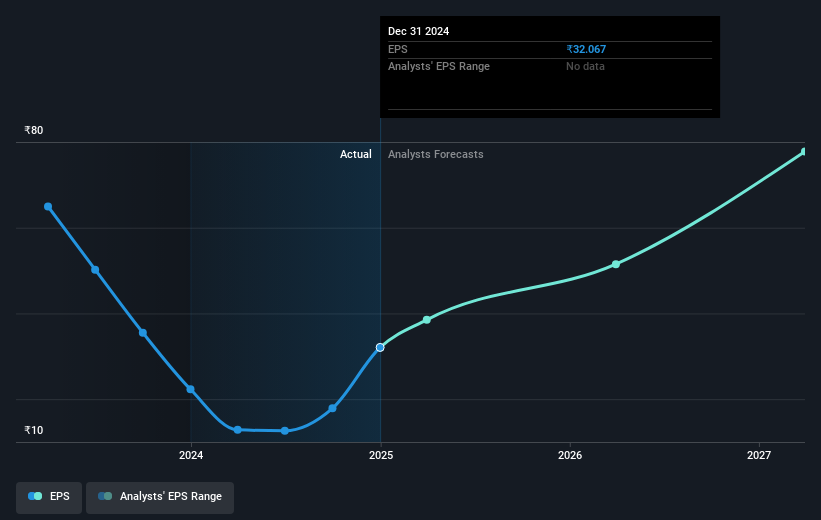Click the ₹10 y-axis label
The height and width of the screenshot is (520, 821).
point(34,430)
